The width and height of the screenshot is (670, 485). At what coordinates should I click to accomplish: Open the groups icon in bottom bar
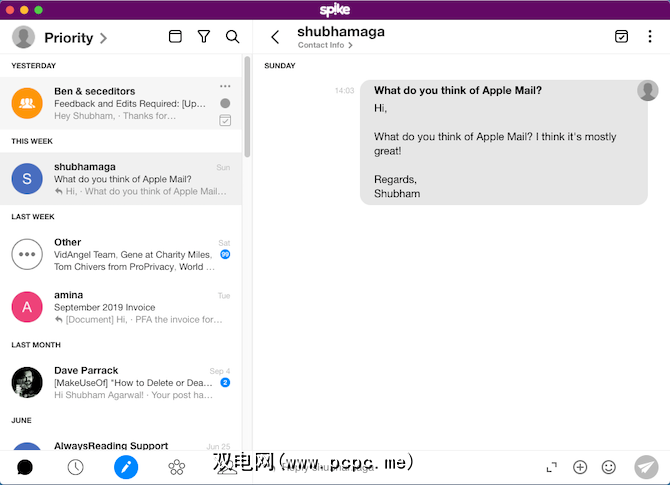(x=176, y=467)
